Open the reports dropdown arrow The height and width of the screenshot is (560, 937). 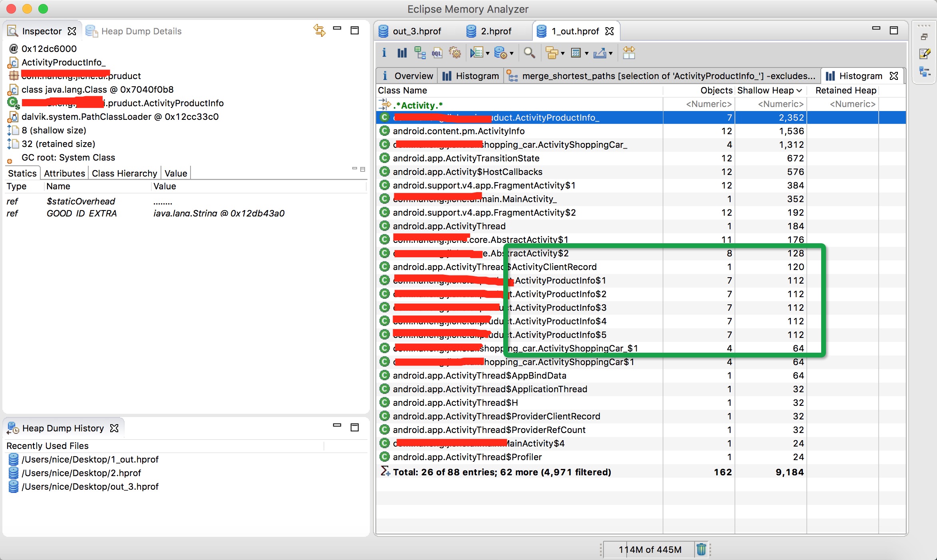click(487, 54)
